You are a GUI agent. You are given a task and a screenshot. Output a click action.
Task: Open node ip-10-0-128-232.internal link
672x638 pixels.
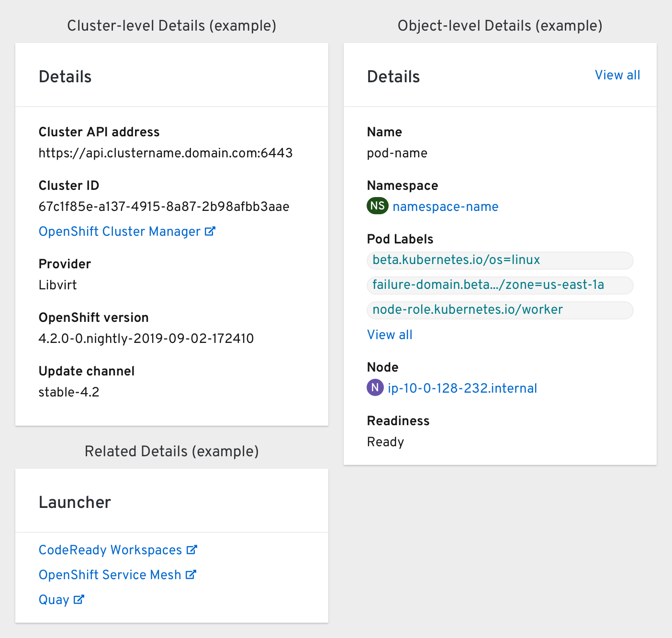462,388
